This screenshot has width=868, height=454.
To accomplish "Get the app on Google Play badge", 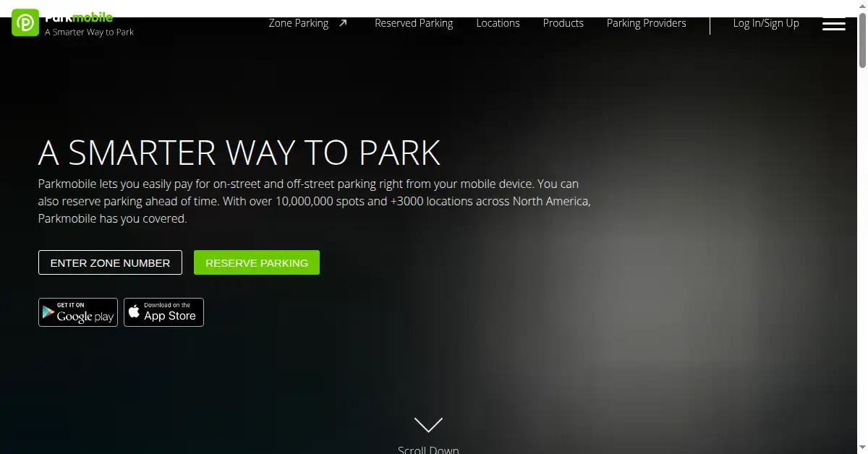I will [78, 312].
